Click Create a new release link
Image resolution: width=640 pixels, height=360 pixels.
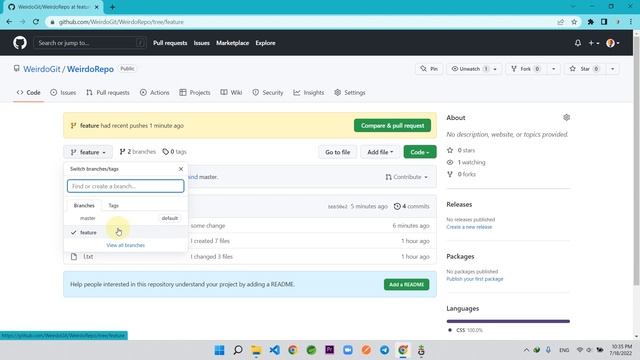(x=469, y=227)
